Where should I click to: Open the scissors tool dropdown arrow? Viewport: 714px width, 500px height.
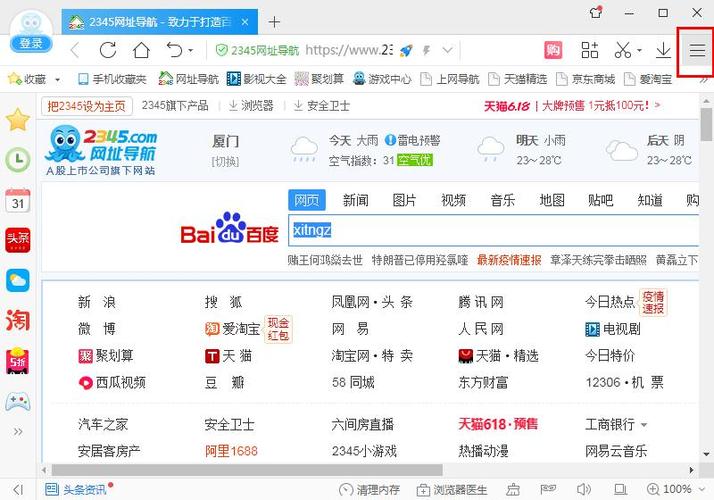(x=639, y=51)
